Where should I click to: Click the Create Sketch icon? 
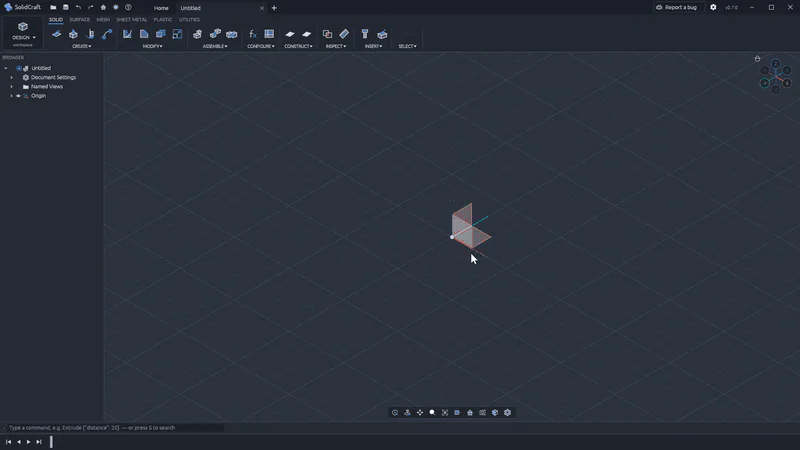tap(57, 34)
